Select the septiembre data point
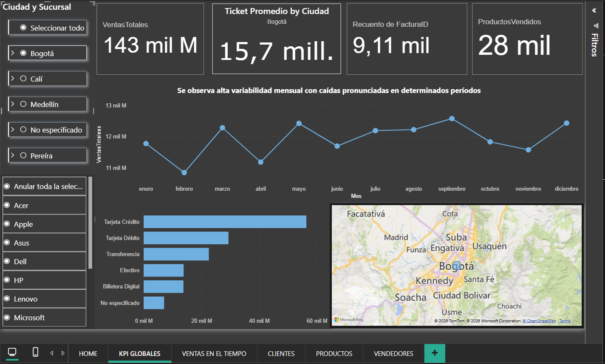Screen dimensions: 605x364 (452, 119)
